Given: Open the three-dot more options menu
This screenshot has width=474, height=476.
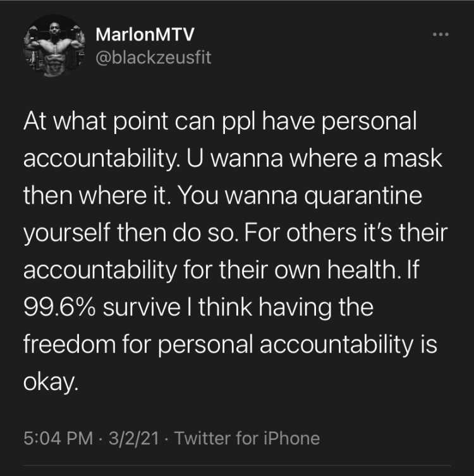Looking at the screenshot, I should point(441,35).
